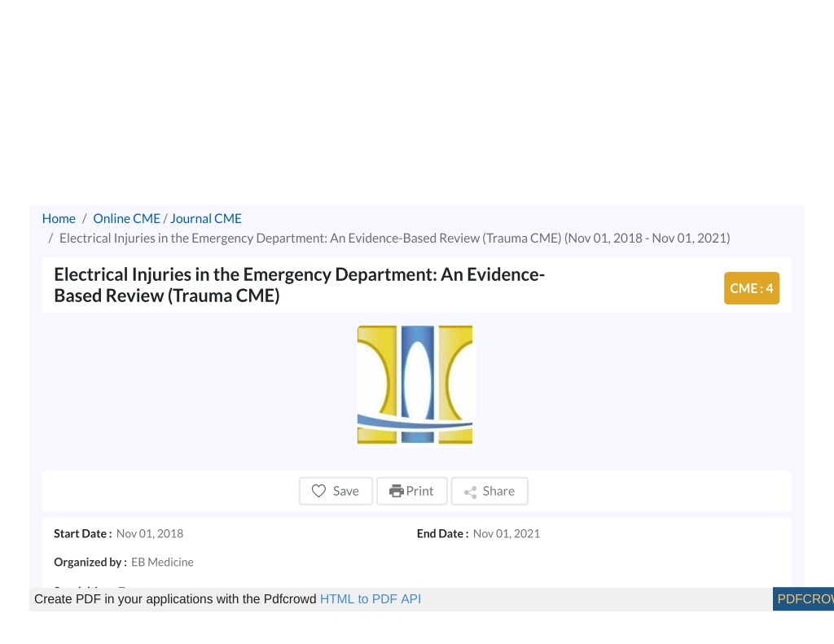834x644 pixels.
Task: Select the course title heading text
Action: click(x=300, y=285)
